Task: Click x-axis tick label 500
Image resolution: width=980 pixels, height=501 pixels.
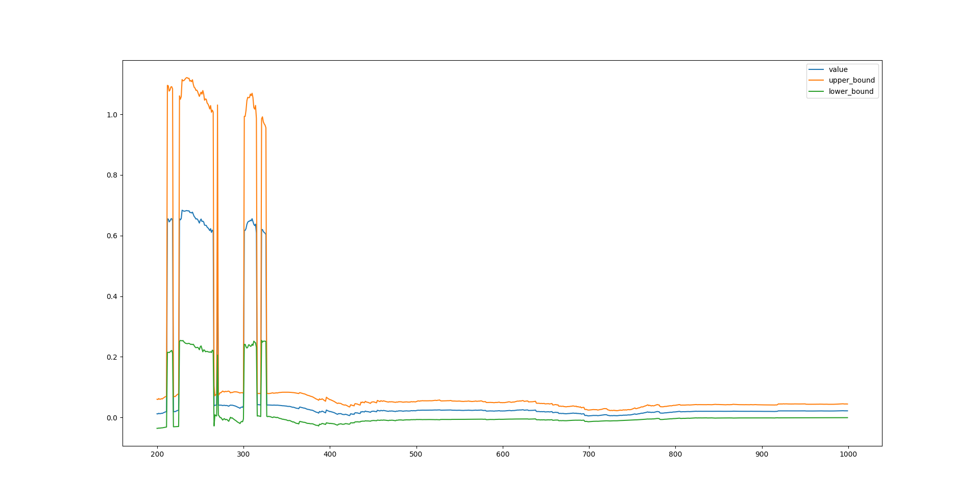Action: [x=416, y=455]
